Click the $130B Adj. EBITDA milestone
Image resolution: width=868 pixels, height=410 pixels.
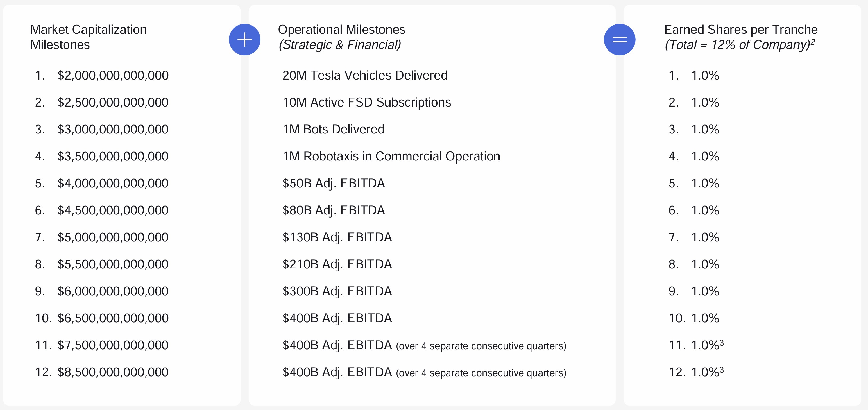(337, 237)
